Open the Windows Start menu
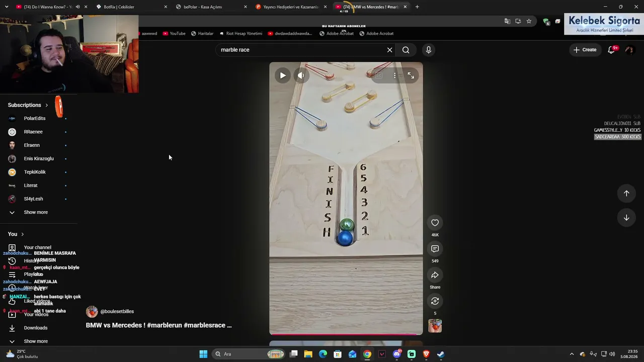 203,354
